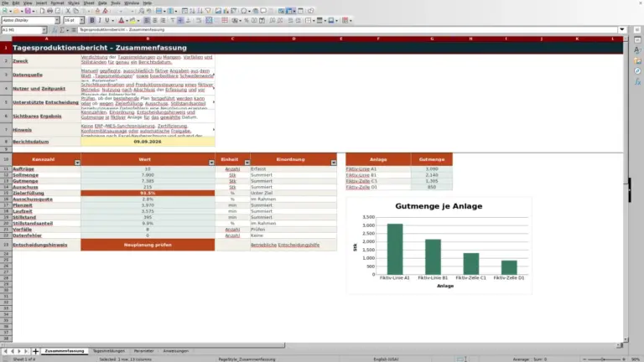
Task: Click the Insert Pivot Table icon
Action: 234,11
